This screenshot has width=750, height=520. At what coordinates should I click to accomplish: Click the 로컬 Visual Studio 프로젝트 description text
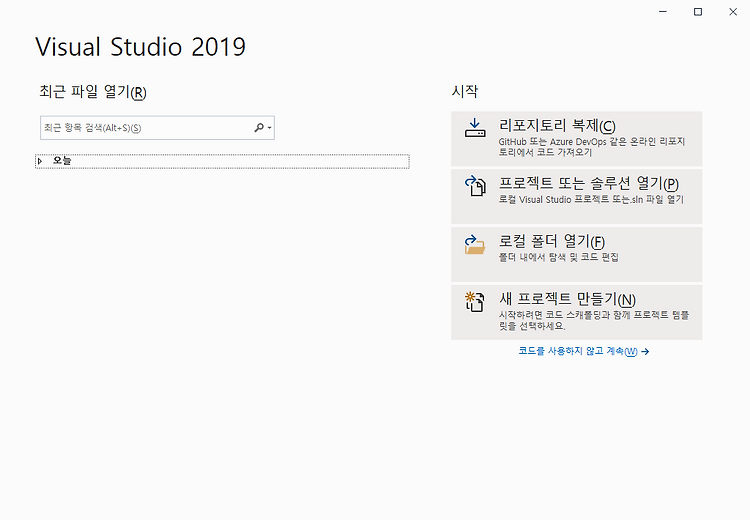[x=591, y=199]
